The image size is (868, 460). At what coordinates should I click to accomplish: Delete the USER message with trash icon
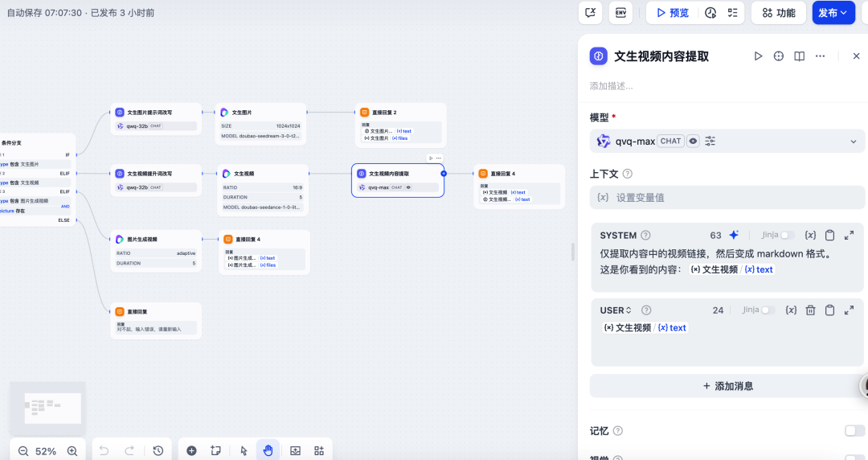pyautogui.click(x=810, y=310)
